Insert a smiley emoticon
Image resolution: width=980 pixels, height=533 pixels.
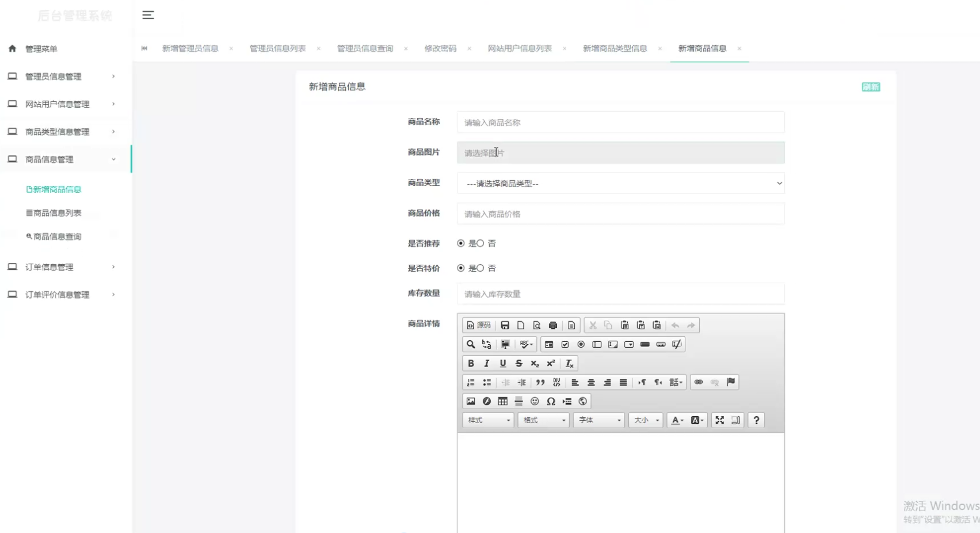coord(535,401)
